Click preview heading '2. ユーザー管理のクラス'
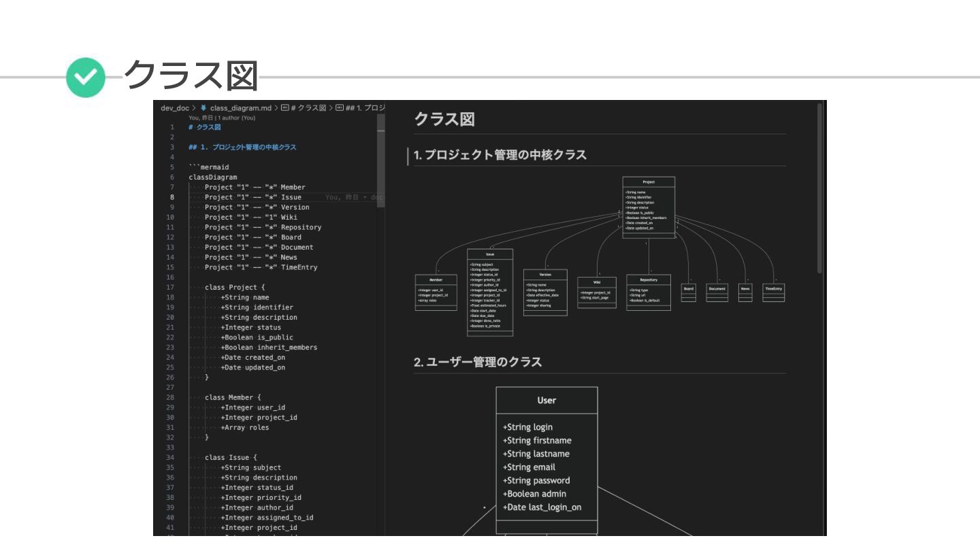The height and width of the screenshot is (551, 980). coord(478,362)
